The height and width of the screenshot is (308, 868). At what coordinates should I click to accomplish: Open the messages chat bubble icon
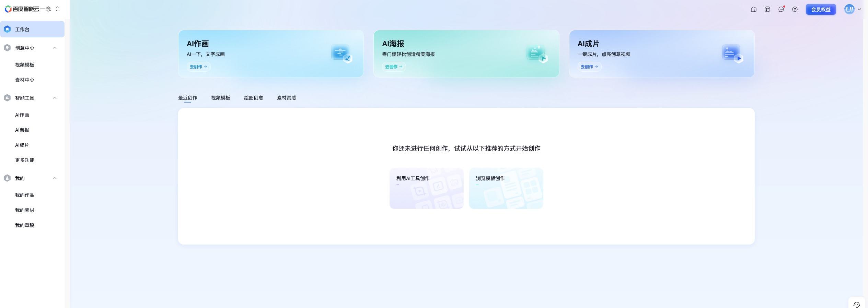click(x=781, y=10)
